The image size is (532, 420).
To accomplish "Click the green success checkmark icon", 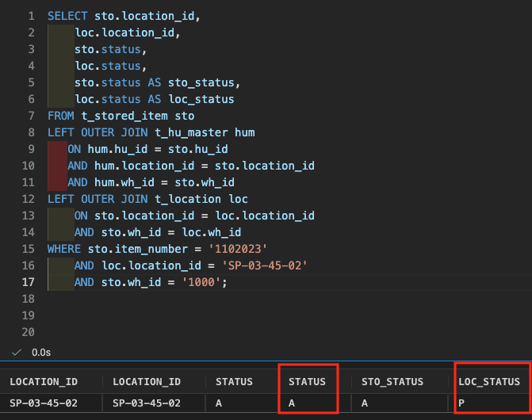I will point(17,351).
